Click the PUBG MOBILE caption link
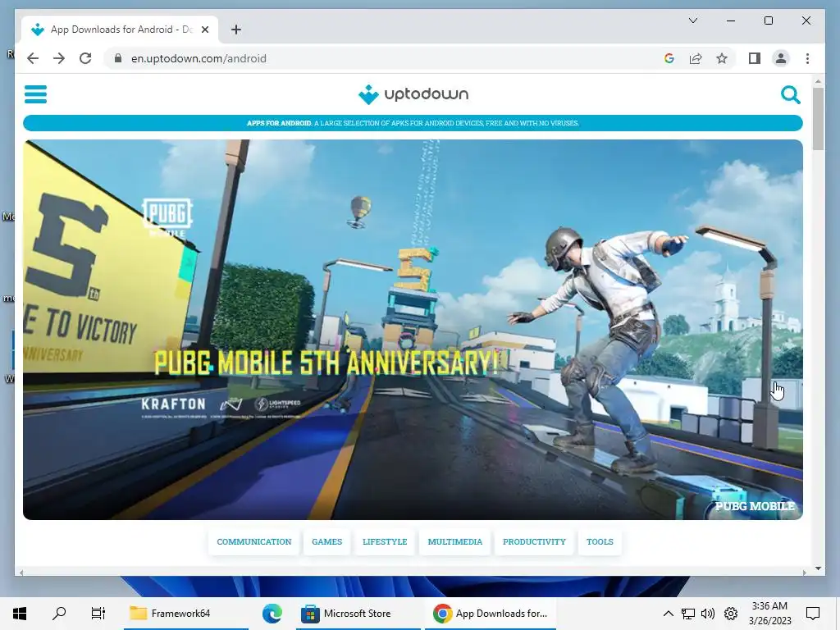This screenshot has width=840, height=630. [755, 506]
